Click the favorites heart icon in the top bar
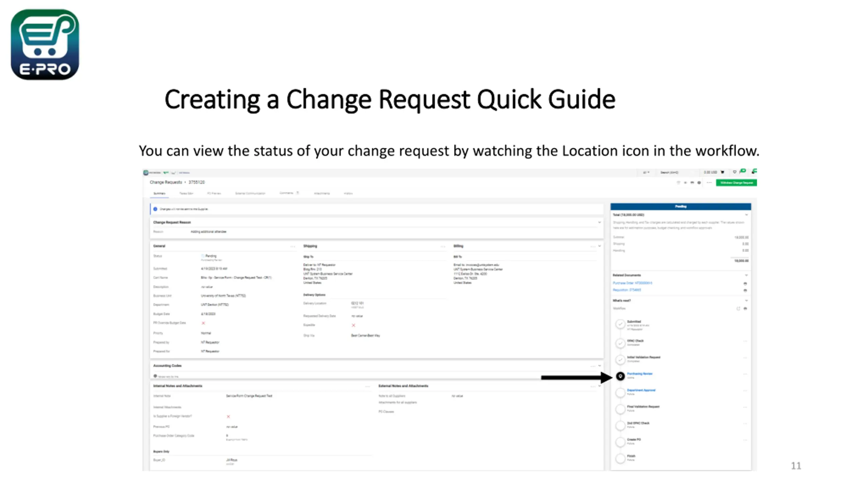Image resolution: width=868 pixels, height=488 pixels. 734,172
